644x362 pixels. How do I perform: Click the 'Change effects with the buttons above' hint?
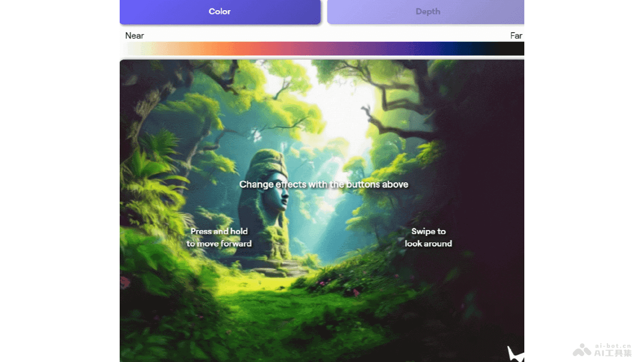(324, 184)
